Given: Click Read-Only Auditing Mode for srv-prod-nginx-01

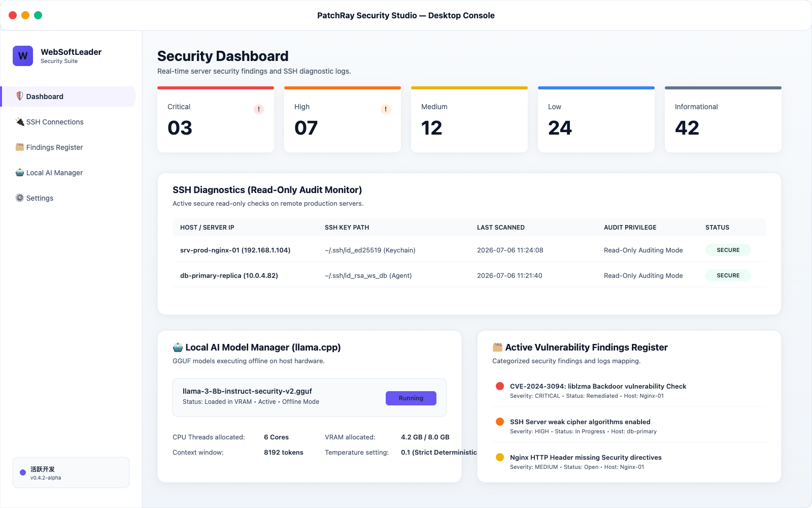Looking at the screenshot, I should click(643, 250).
